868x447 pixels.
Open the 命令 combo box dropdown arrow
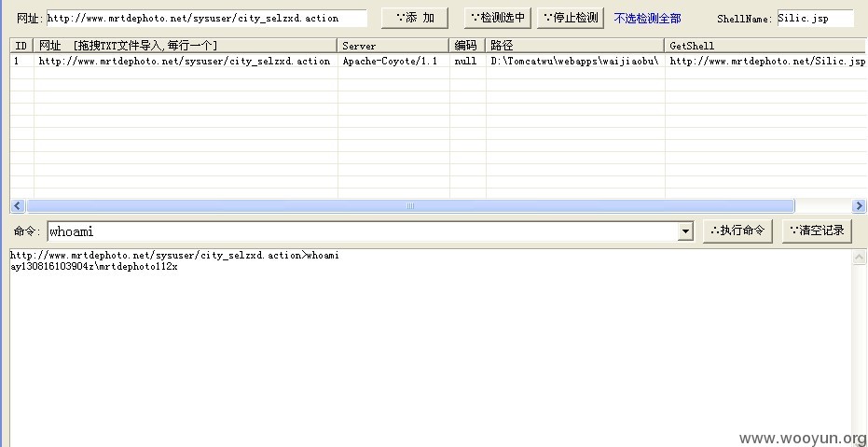click(685, 231)
